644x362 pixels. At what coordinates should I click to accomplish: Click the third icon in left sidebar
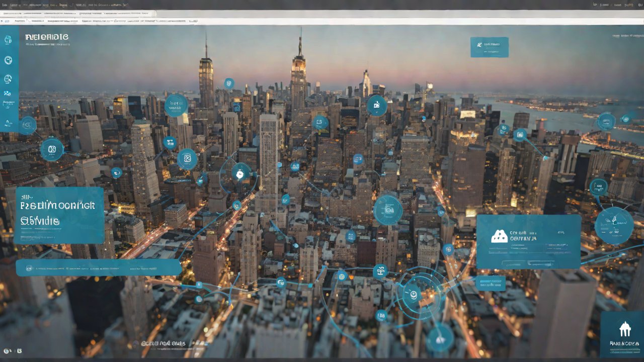coord(8,79)
